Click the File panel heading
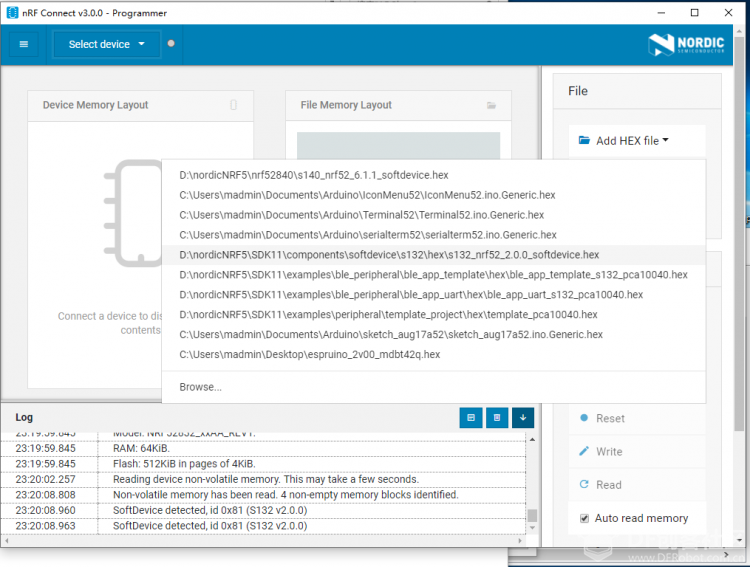 [x=578, y=91]
